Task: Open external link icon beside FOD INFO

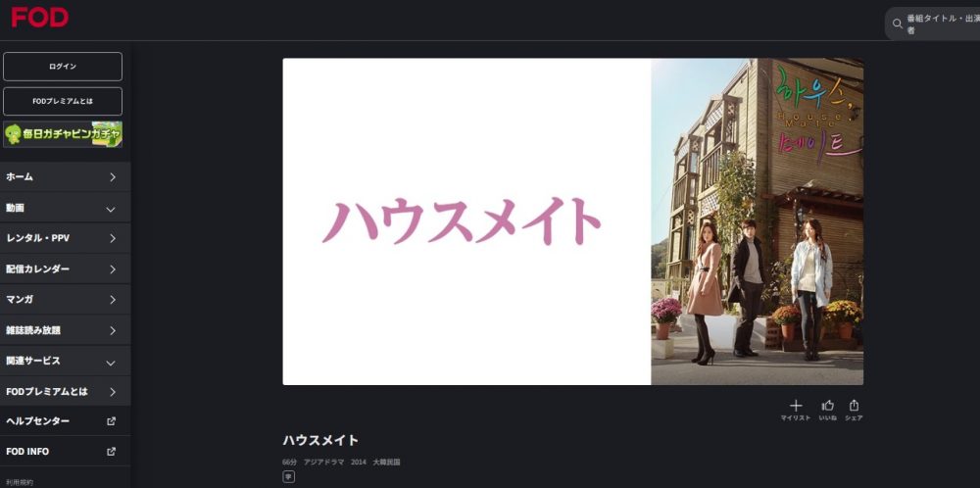Action: coord(112,451)
